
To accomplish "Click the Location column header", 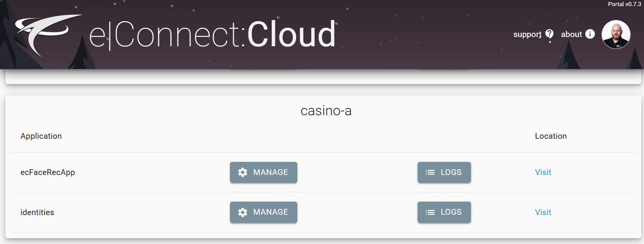I will tap(550, 136).
